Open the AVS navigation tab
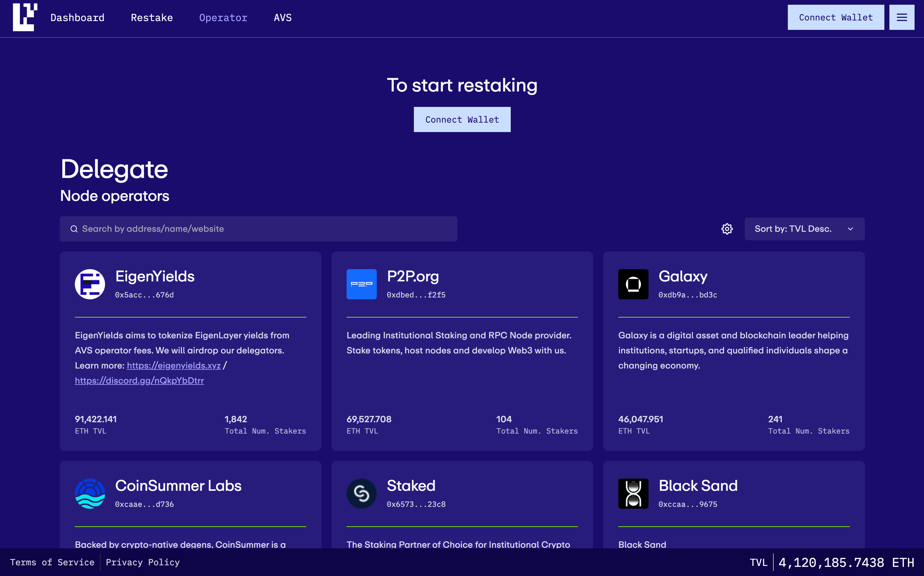This screenshot has height=576, width=924. (x=283, y=18)
